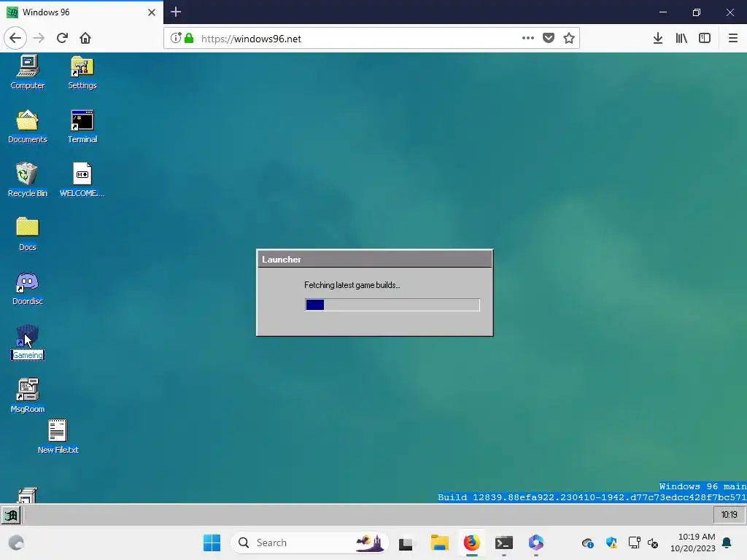Open the Firefox library

[681, 38]
